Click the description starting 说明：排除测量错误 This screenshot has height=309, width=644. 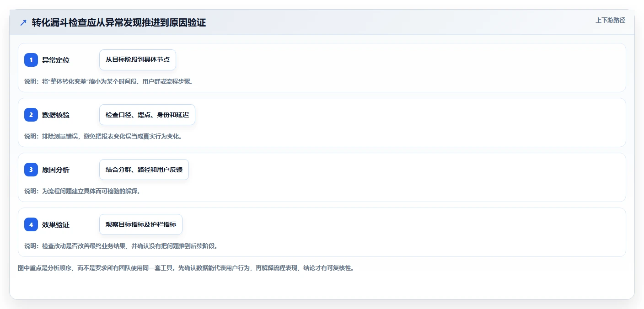pos(103,136)
